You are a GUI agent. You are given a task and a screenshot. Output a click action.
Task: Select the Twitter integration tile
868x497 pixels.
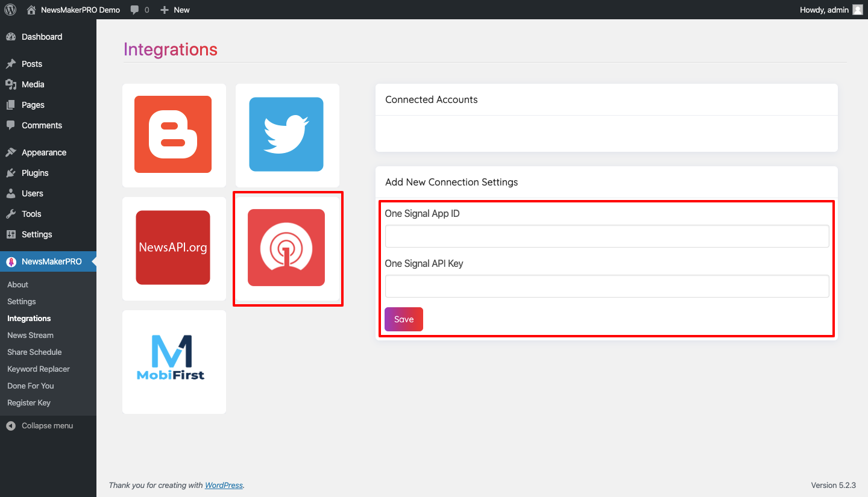287,135
